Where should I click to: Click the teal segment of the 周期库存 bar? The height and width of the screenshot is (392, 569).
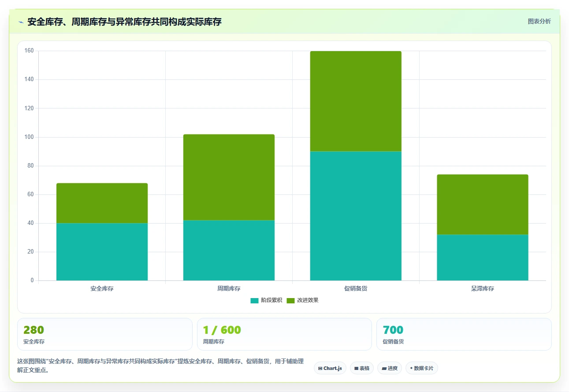point(229,250)
